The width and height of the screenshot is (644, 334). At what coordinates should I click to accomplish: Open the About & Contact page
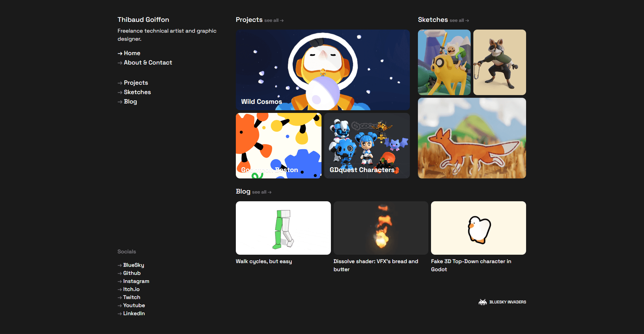coord(148,62)
